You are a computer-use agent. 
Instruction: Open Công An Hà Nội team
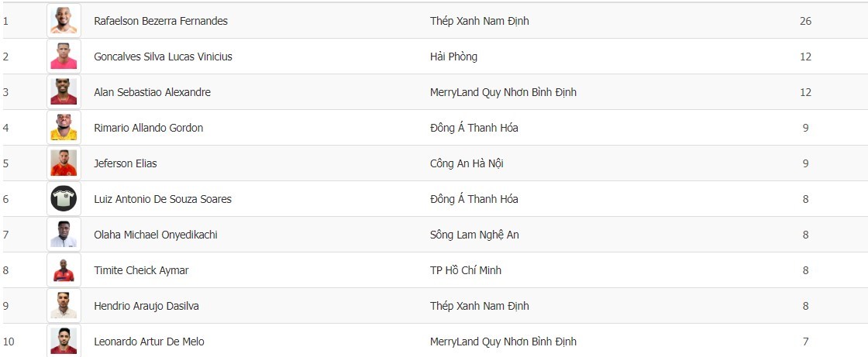click(x=467, y=163)
